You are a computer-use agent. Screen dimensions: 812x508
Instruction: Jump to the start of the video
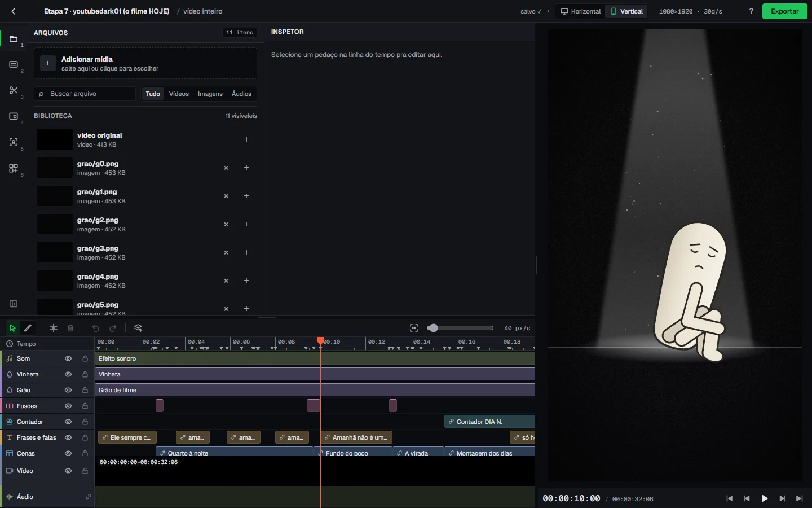[730, 498]
